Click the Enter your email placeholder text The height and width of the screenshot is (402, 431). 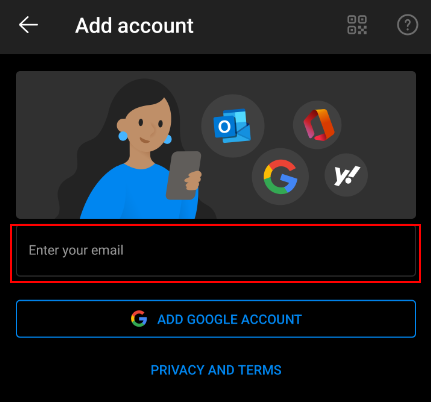coord(76,250)
